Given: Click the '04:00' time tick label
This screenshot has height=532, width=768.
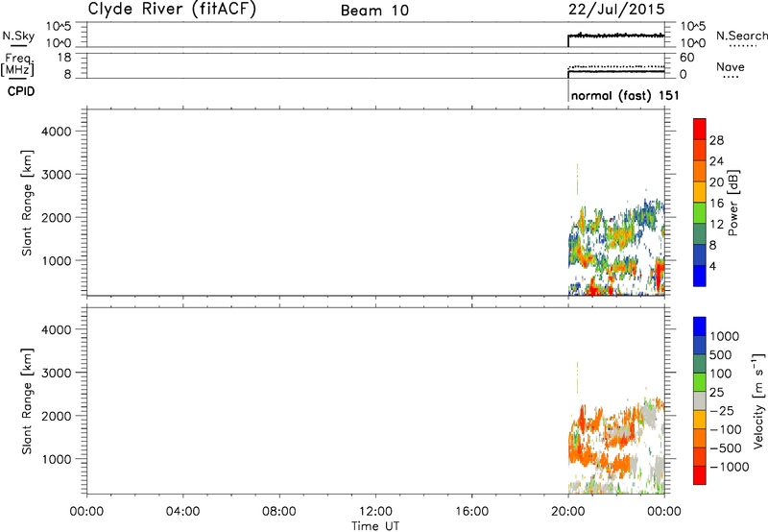Looking at the screenshot, I should click(x=183, y=512).
